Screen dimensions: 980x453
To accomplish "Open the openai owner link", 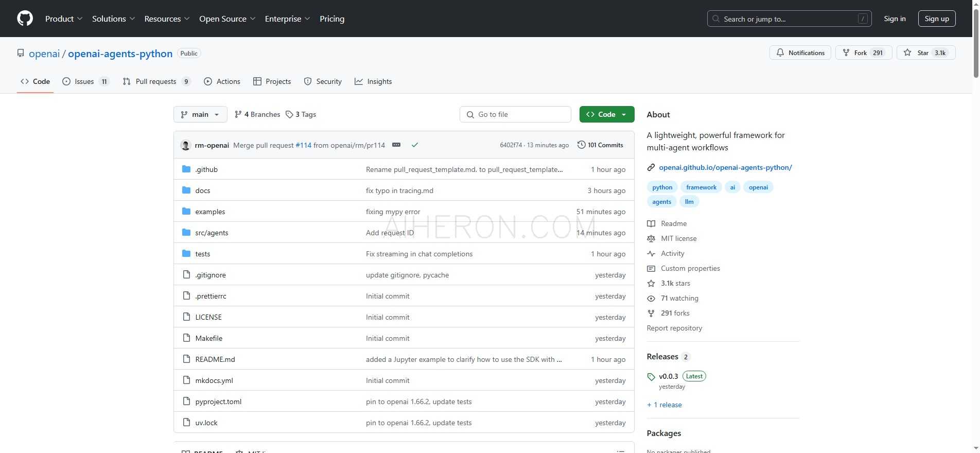I will pyautogui.click(x=44, y=54).
